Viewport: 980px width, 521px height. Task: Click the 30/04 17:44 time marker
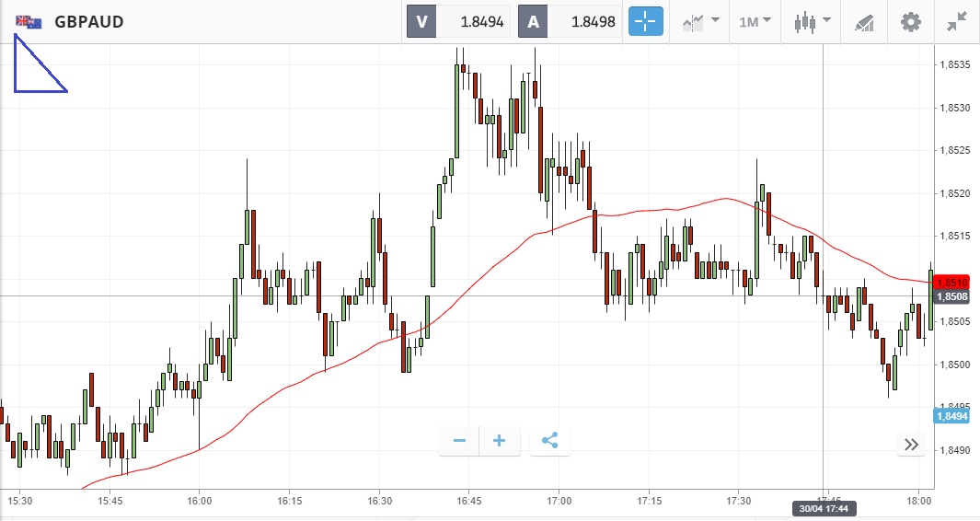tap(822, 509)
